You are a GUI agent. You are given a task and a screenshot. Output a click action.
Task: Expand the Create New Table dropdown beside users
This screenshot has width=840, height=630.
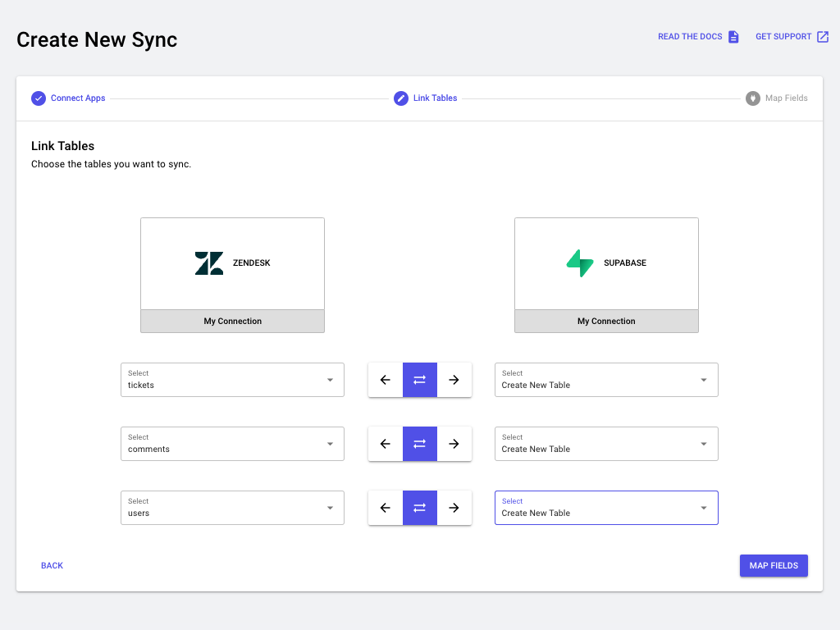pos(606,508)
